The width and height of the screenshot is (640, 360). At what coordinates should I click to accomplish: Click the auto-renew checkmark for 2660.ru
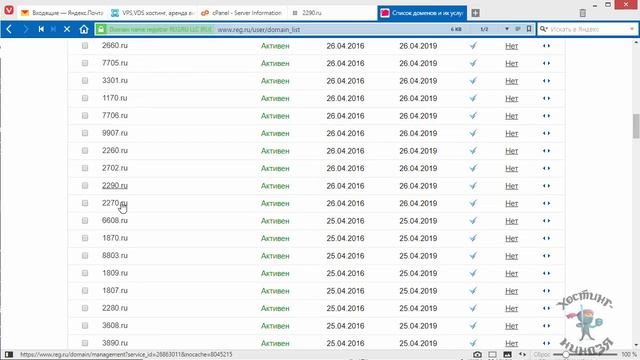coord(473,46)
